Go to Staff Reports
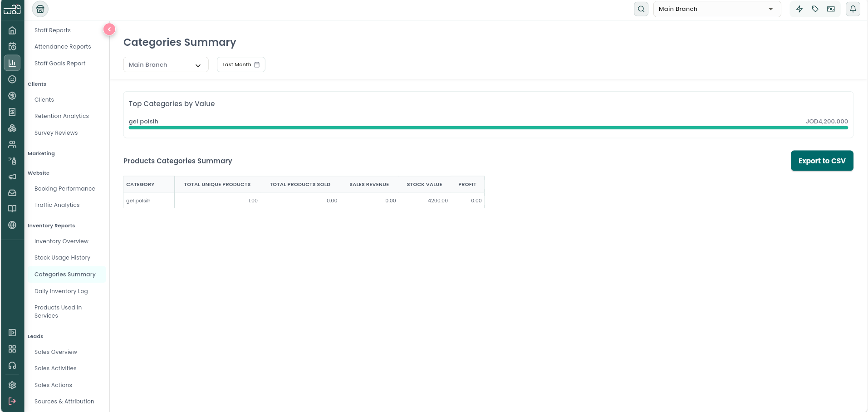Screen dimensions: 868x412 tap(53, 30)
